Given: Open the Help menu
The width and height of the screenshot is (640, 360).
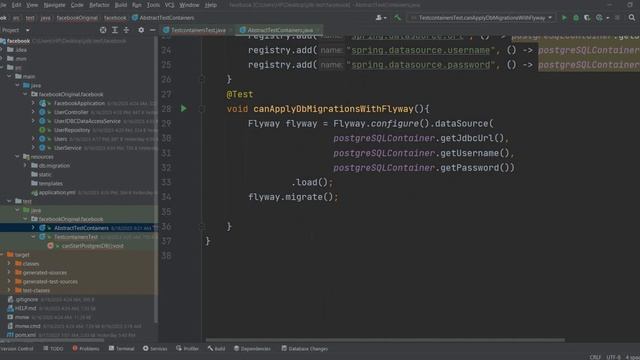Looking at the screenshot, I should coord(211,5).
